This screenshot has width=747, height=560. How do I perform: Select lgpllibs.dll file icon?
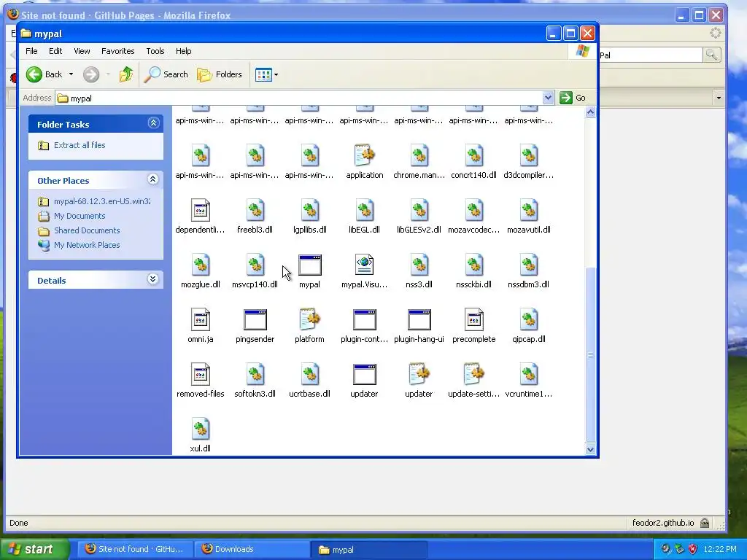click(309, 211)
